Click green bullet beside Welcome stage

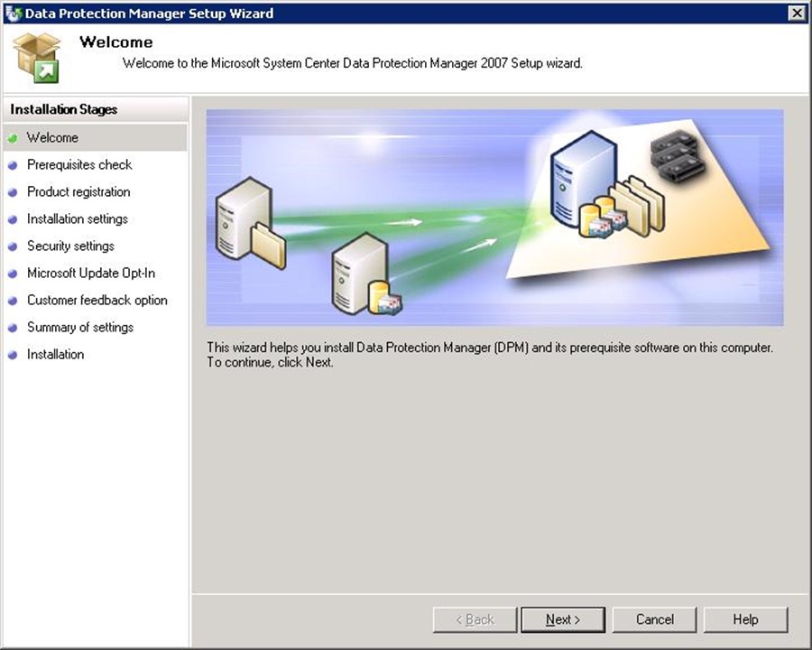click(13, 138)
